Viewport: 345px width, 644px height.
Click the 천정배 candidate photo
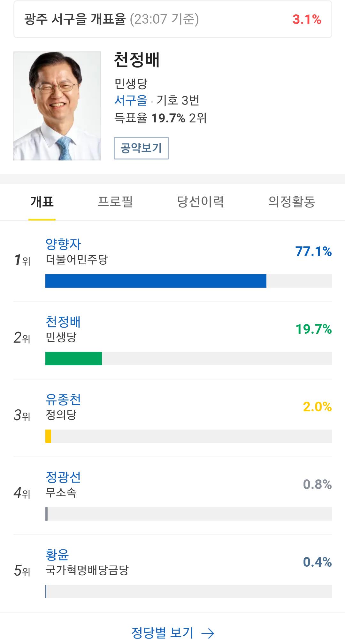(57, 106)
